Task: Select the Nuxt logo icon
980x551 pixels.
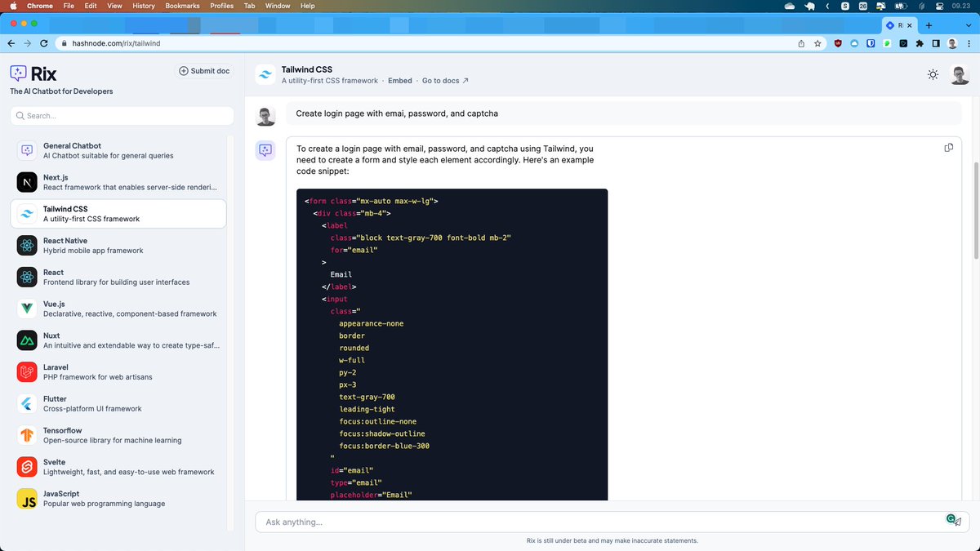Action: pyautogui.click(x=27, y=340)
